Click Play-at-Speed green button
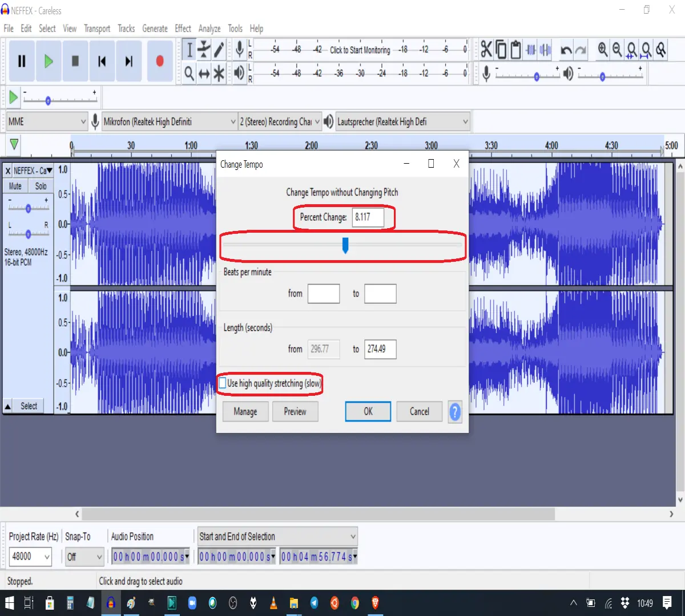 click(14, 98)
